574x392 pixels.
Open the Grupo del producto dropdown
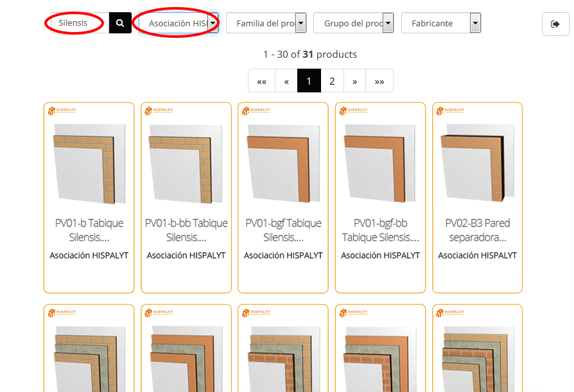pyautogui.click(x=354, y=23)
